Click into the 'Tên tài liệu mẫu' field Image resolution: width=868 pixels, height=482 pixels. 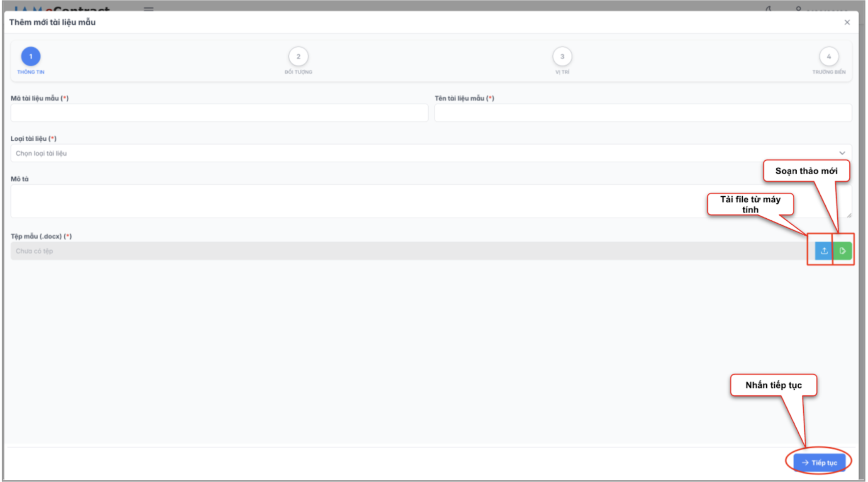643,113
